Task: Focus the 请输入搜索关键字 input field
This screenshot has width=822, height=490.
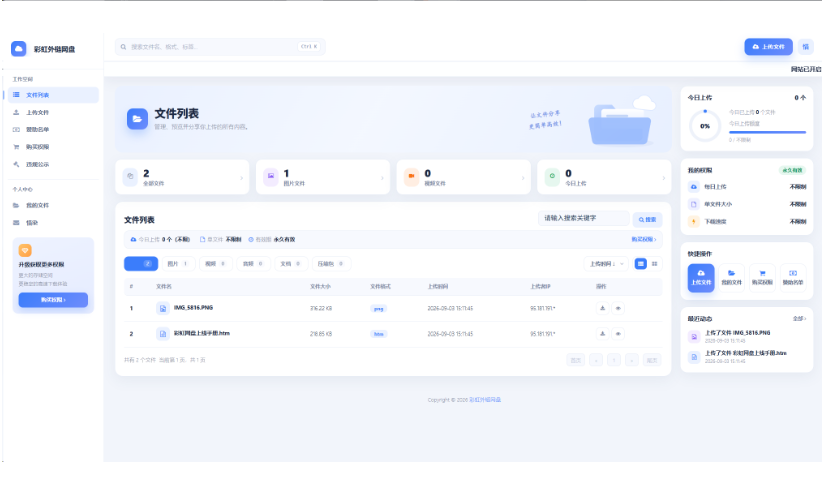Action: point(583,218)
